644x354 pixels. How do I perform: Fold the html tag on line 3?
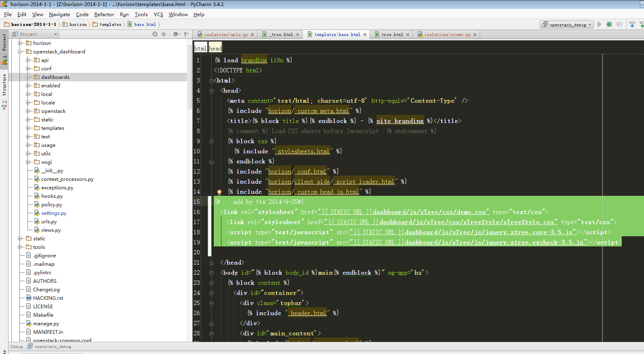pos(211,81)
